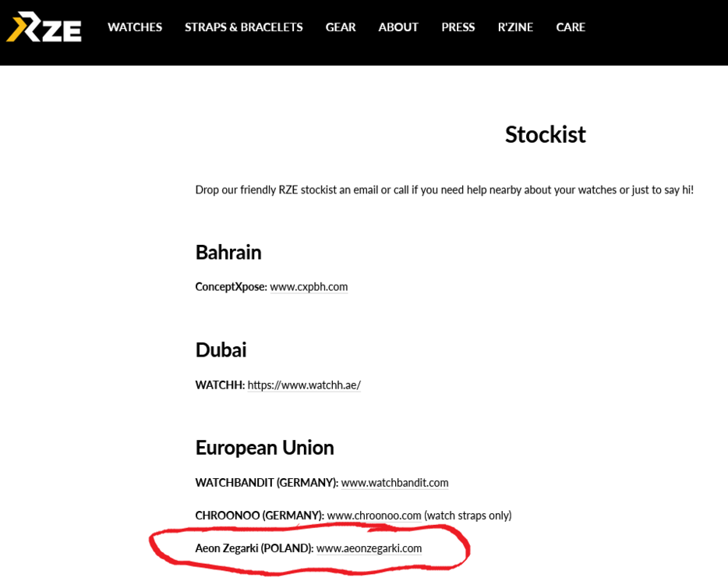Click the red circle annotation around Aeon Zegarki
This screenshot has width=728, height=585.
[309, 571]
